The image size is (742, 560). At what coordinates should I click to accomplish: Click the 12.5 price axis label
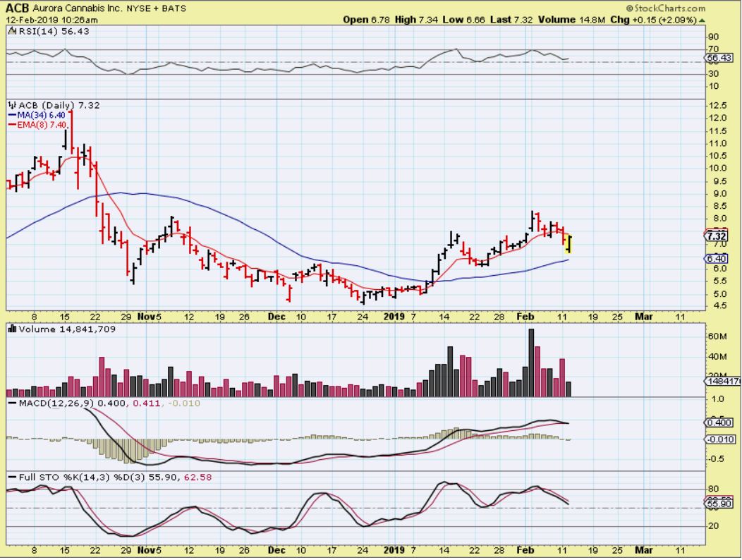pyautogui.click(x=717, y=106)
